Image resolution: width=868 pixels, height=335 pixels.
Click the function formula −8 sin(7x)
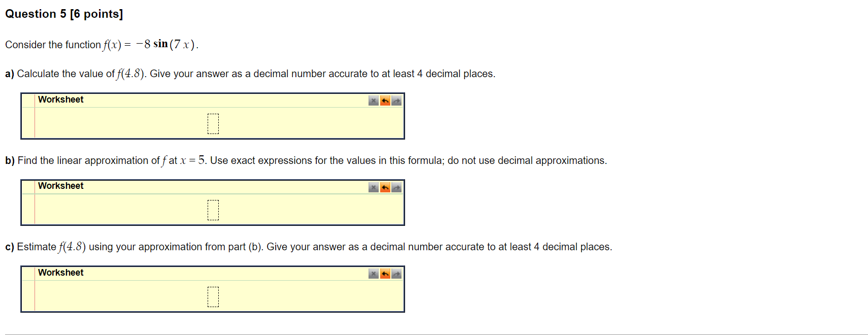pos(165,45)
